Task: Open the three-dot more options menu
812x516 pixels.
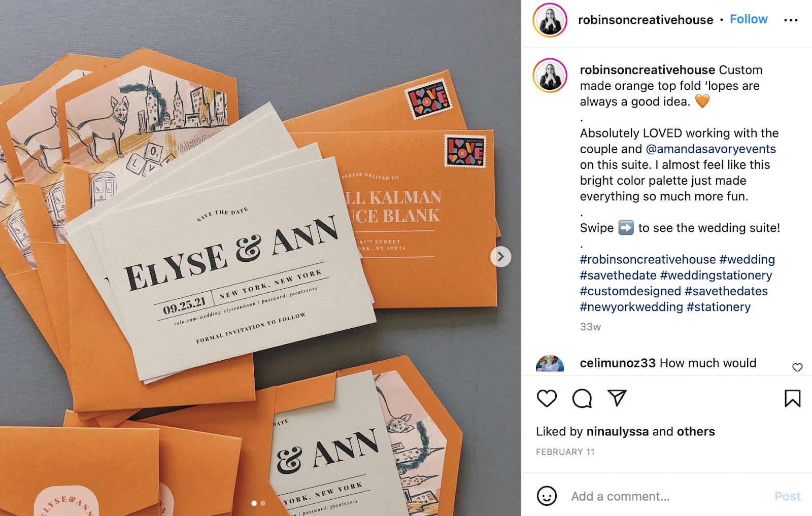Action: click(x=791, y=20)
